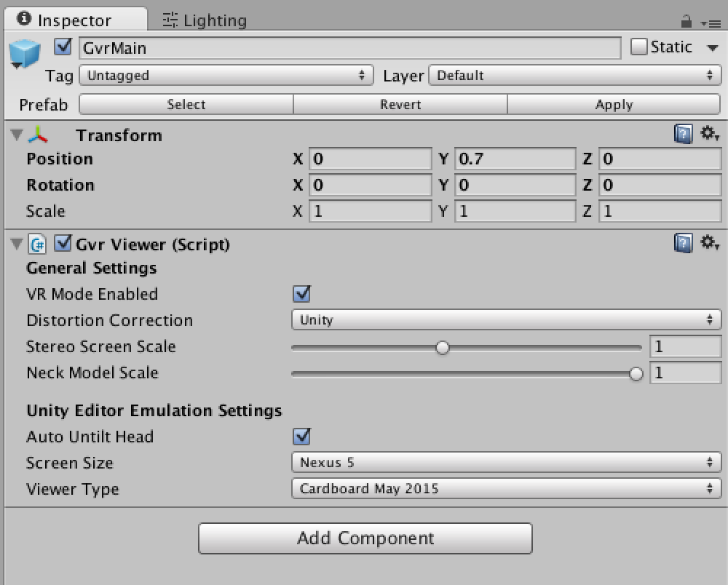The height and width of the screenshot is (585, 728).
Task: Click the Rotation Z field
Action: (660, 185)
